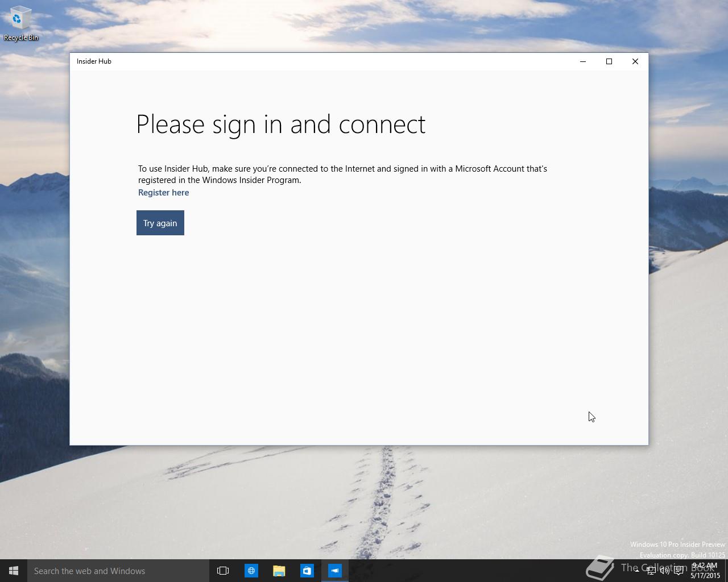Show hidden system tray icons

click(637, 571)
